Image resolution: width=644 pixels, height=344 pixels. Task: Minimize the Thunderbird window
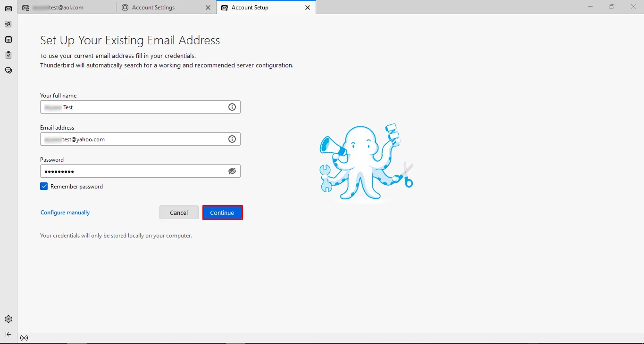pyautogui.click(x=590, y=7)
